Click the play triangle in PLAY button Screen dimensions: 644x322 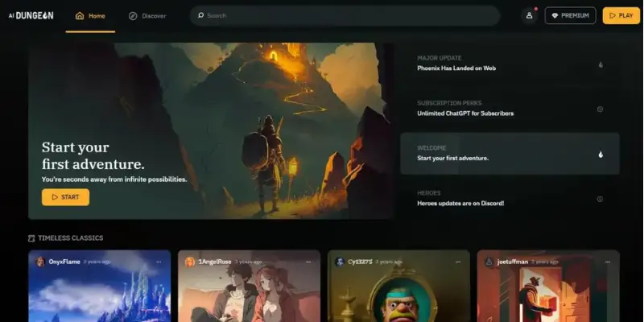click(613, 15)
